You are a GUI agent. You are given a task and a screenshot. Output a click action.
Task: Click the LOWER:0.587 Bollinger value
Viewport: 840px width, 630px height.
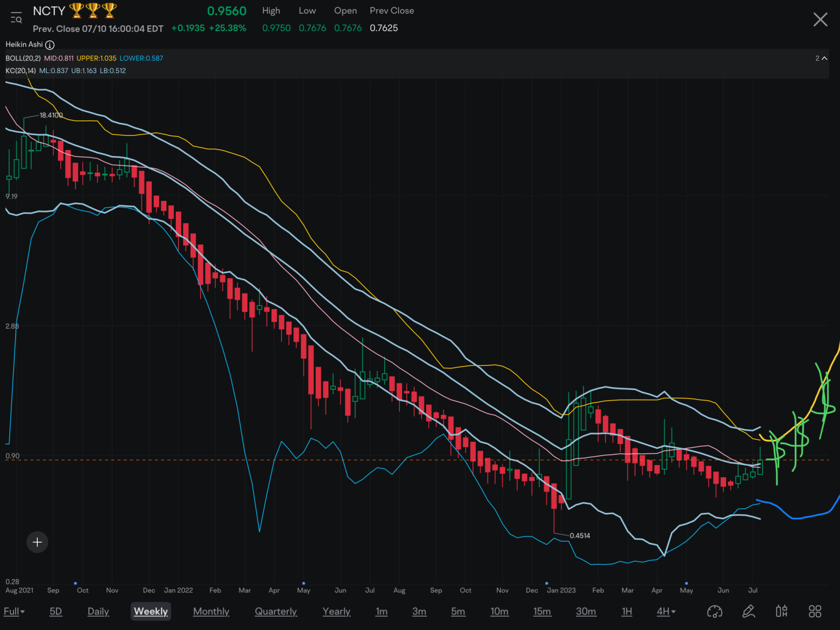pyautogui.click(x=141, y=58)
